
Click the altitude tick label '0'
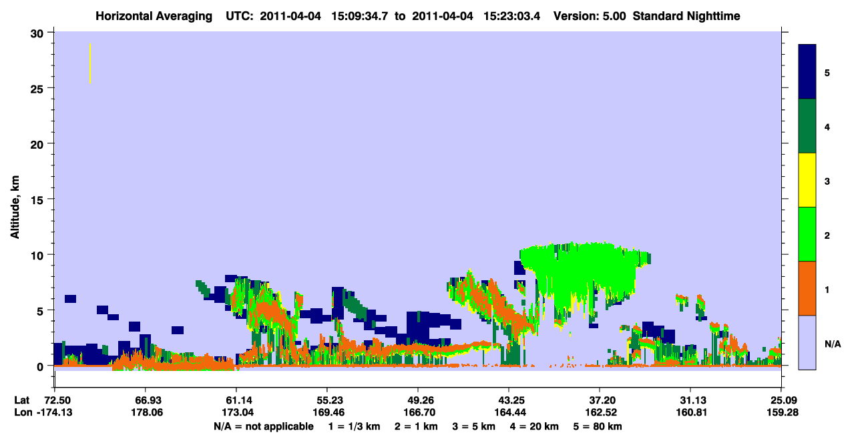tap(41, 366)
